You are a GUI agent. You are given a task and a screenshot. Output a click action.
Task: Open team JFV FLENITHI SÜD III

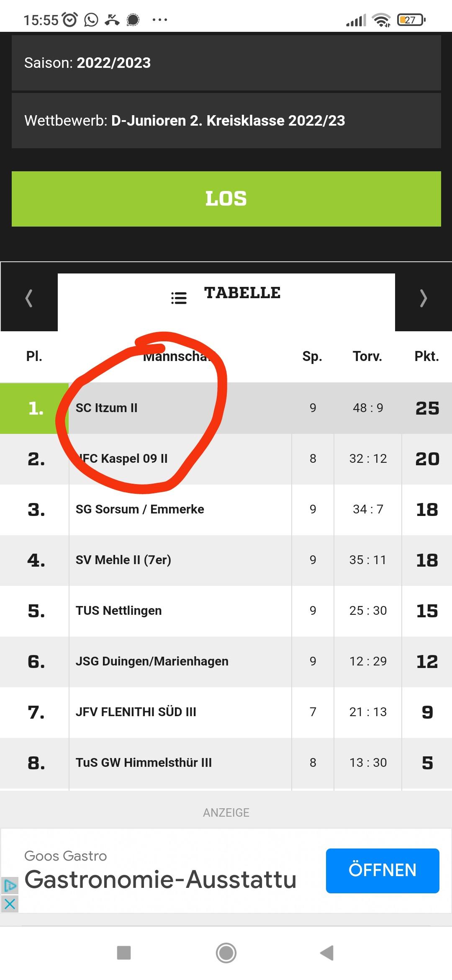point(136,712)
